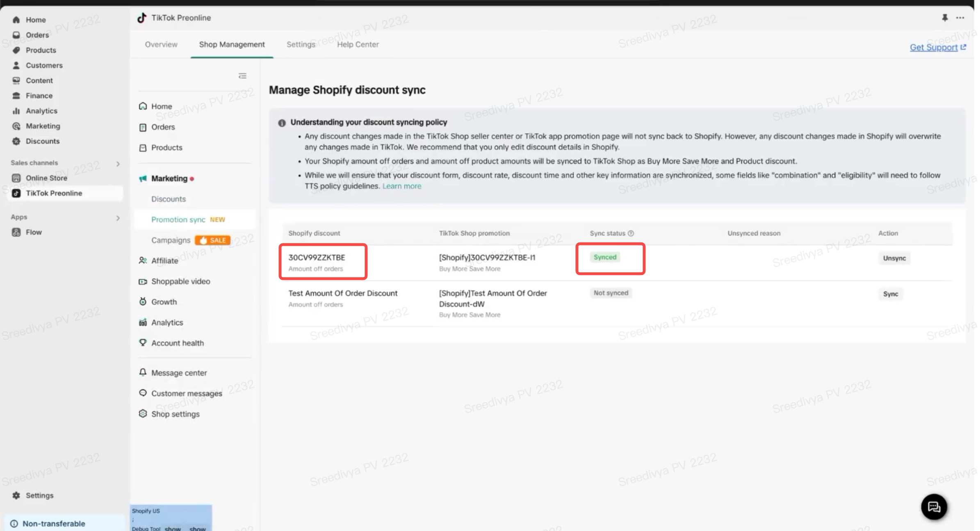980x531 pixels.
Task: Sync the Test Amount Of Order Discount
Action: pyautogui.click(x=890, y=294)
